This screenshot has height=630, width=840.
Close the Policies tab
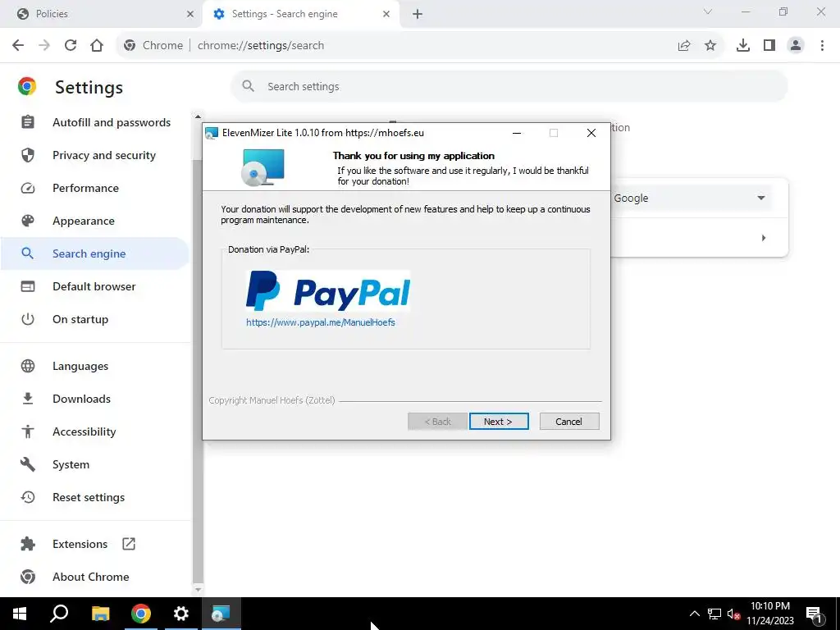coord(190,14)
